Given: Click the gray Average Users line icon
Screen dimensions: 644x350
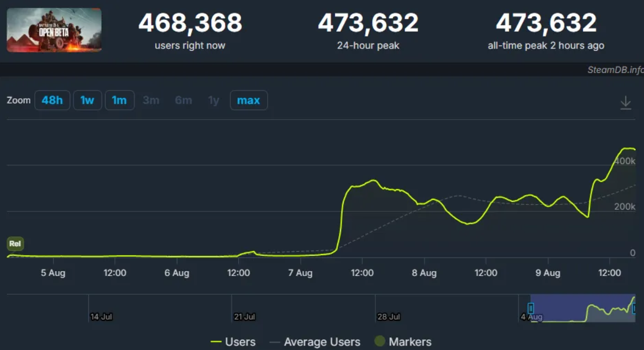Looking at the screenshot, I should [x=275, y=342].
